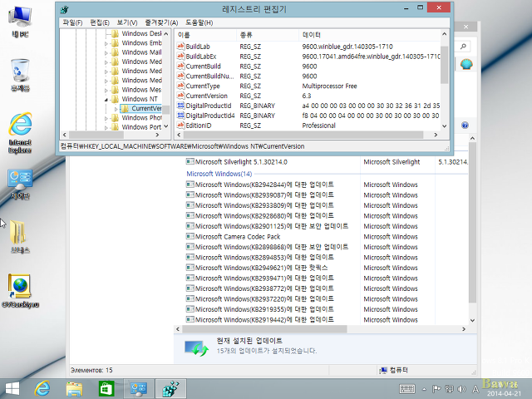Viewport: 532px width, 399px height.
Task: Open the 파일(F) menu
Action: pos(72,22)
